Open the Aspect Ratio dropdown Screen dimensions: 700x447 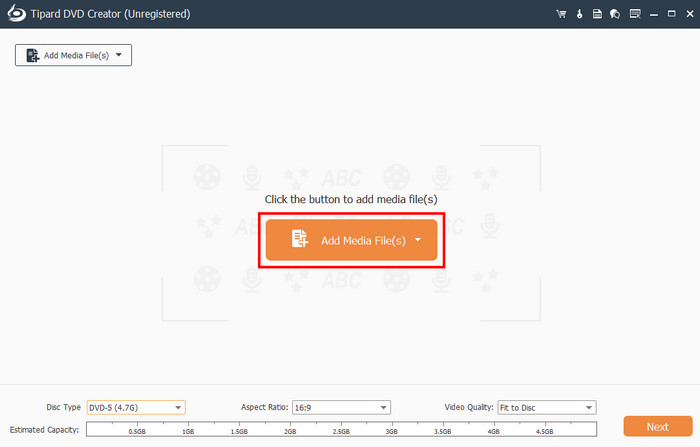(341, 407)
